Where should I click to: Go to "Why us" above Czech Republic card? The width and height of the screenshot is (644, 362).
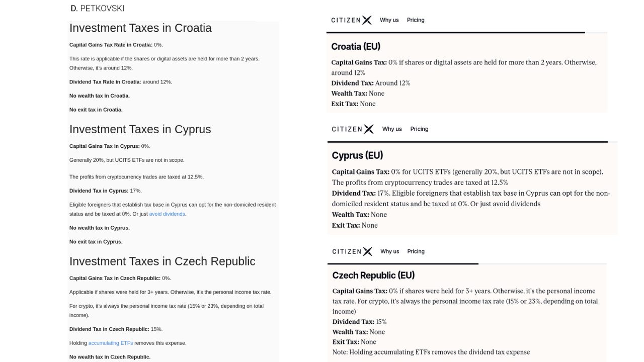389,251
